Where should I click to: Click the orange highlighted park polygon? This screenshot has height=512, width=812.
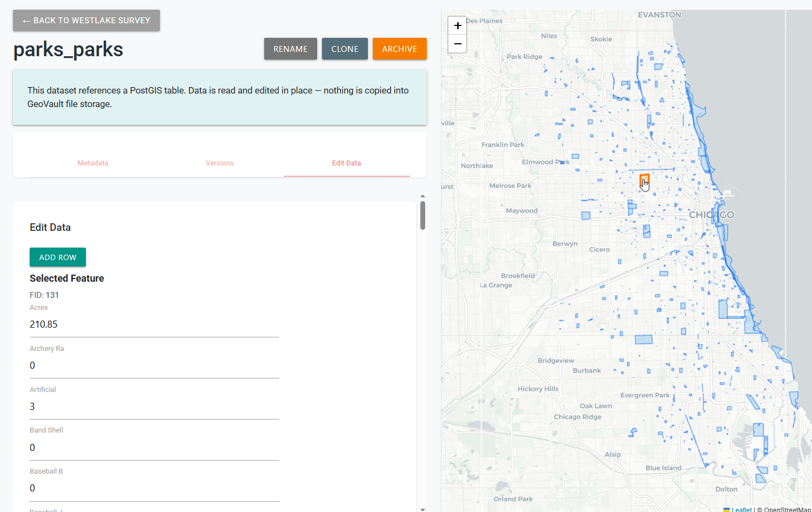click(x=644, y=179)
